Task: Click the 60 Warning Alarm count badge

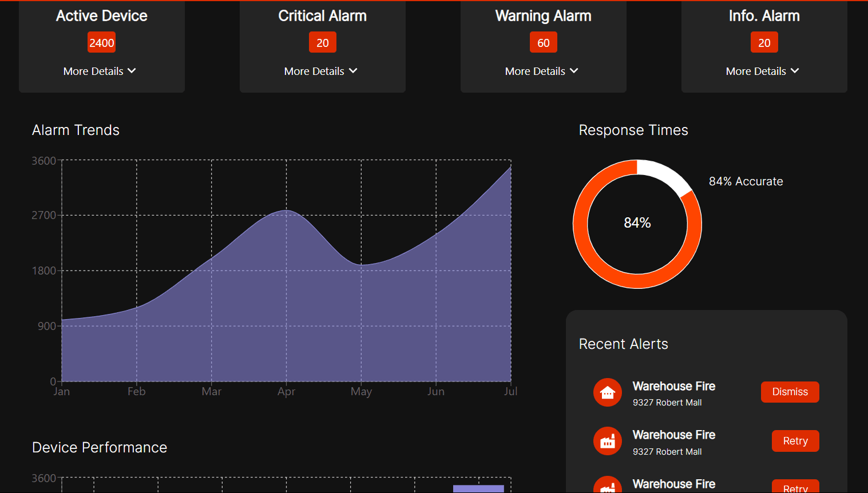Action: coord(543,43)
